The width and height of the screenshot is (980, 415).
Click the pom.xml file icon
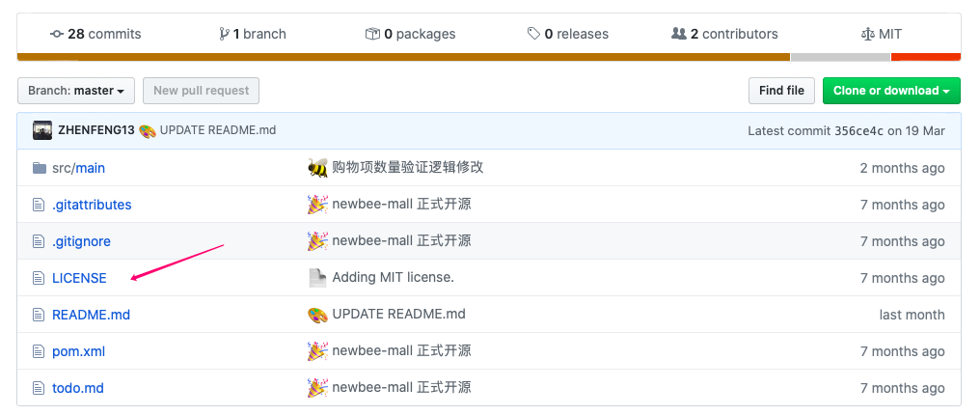[x=40, y=351]
